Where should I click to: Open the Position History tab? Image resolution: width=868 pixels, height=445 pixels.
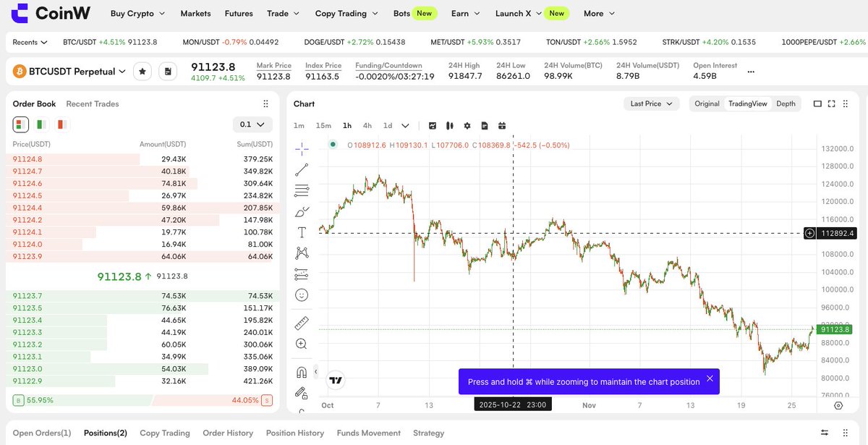pos(295,433)
